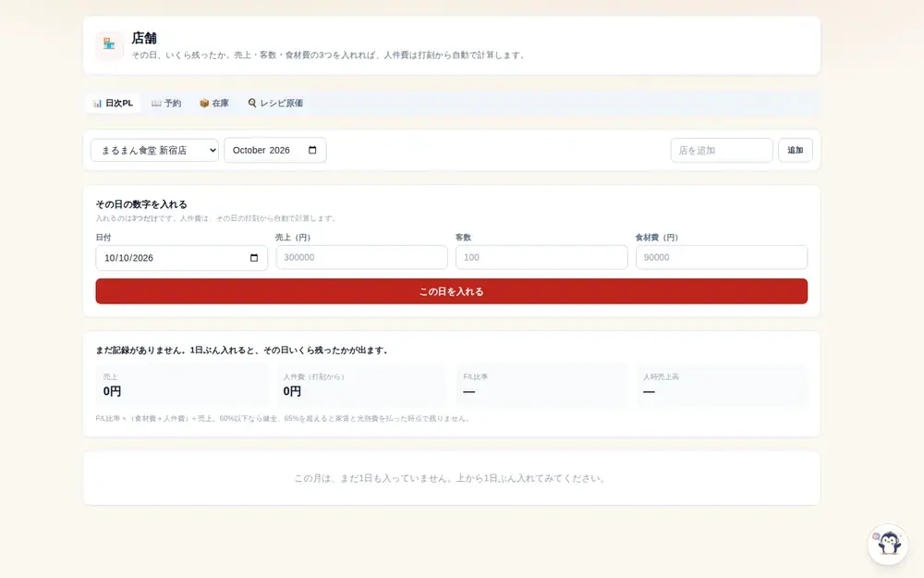Open the レシピ原価 tab
Viewport: 924px width, 578px height.
pos(275,104)
